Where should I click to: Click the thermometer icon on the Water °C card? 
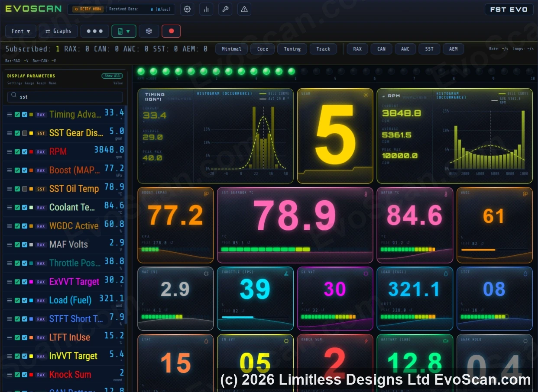(445, 194)
